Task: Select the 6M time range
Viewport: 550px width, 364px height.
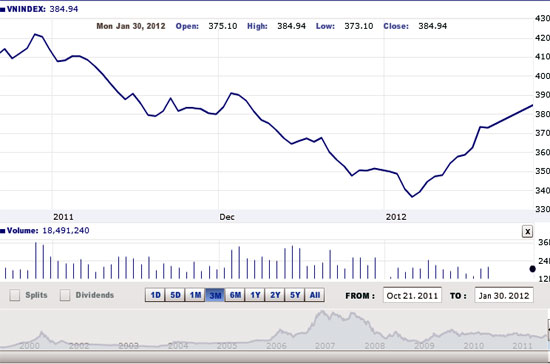Action: [x=235, y=295]
